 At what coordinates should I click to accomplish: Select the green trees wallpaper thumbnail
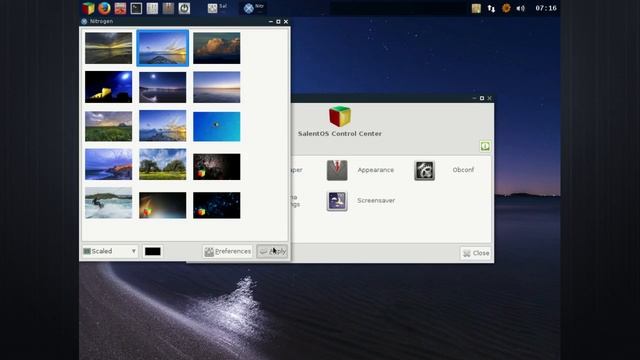[x=162, y=164]
